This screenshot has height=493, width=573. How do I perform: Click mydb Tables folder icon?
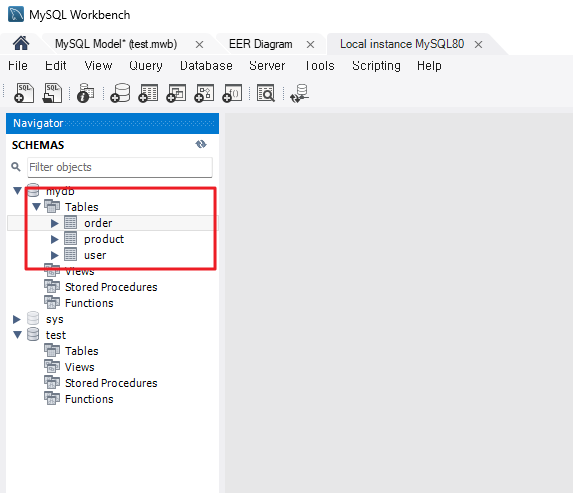pyautogui.click(x=52, y=206)
